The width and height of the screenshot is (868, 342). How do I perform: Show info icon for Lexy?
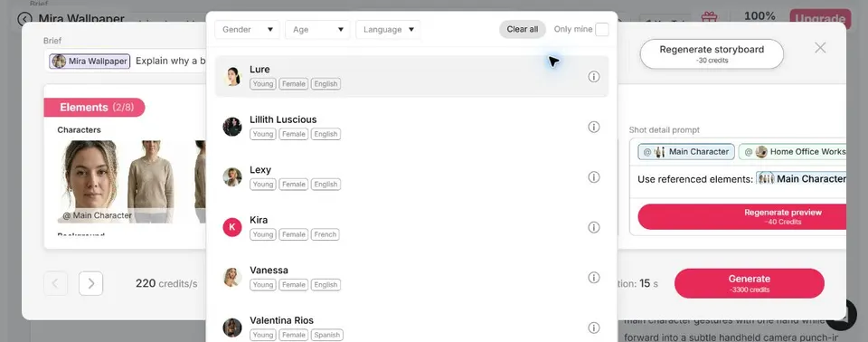pos(593,176)
